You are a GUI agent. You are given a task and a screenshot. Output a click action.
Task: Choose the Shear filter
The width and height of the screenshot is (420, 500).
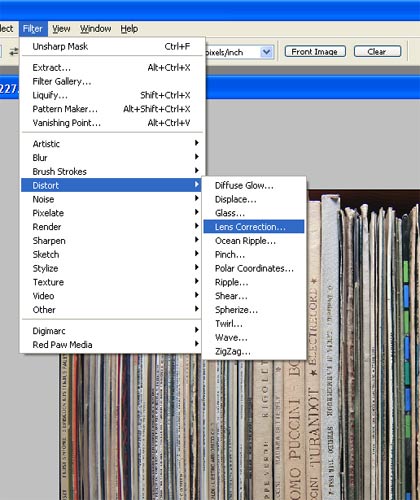[x=254, y=296]
